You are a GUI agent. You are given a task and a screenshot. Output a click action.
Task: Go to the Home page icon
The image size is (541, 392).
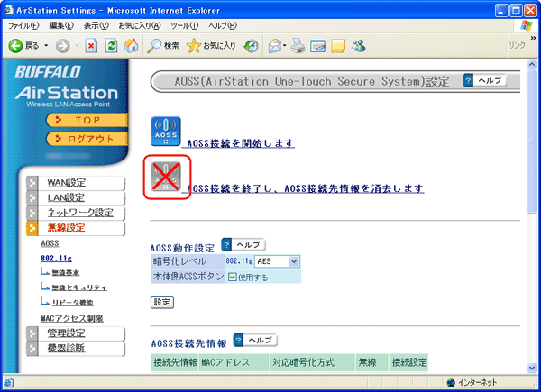tap(131, 46)
